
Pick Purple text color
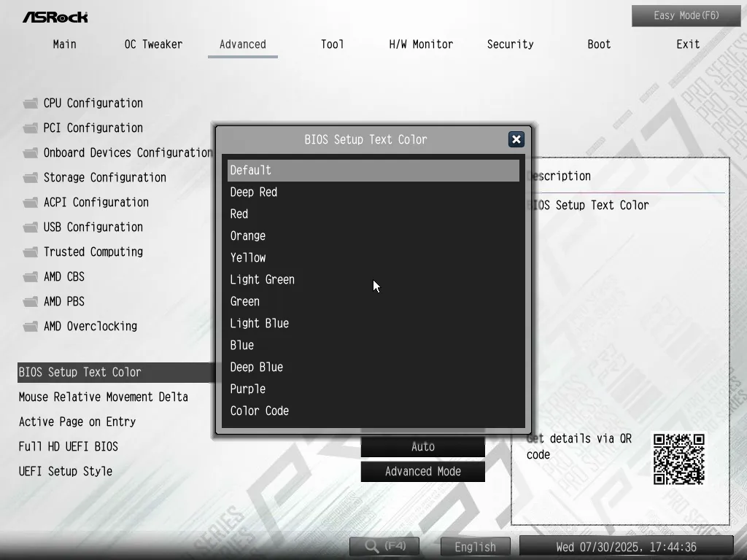tap(373, 389)
